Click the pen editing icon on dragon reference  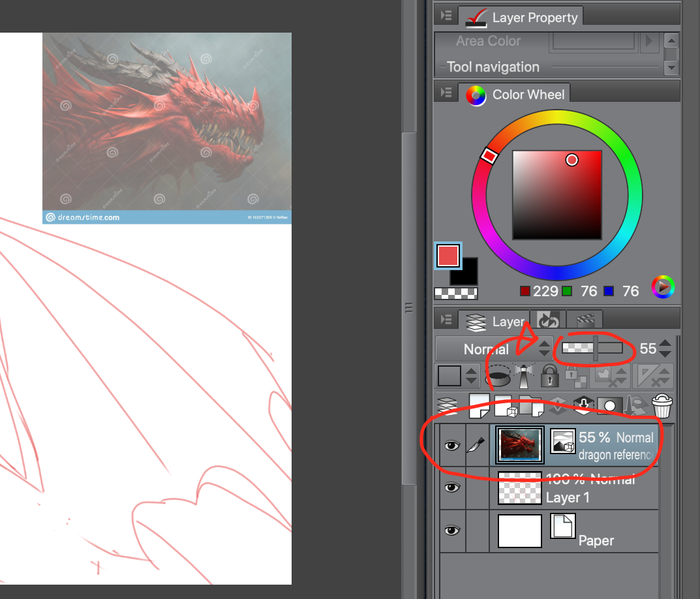pos(476,446)
